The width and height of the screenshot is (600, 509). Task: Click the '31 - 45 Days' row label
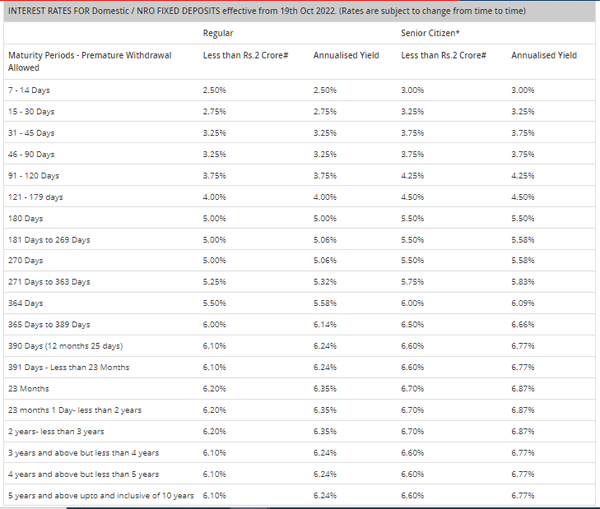click(x=31, y=132)
